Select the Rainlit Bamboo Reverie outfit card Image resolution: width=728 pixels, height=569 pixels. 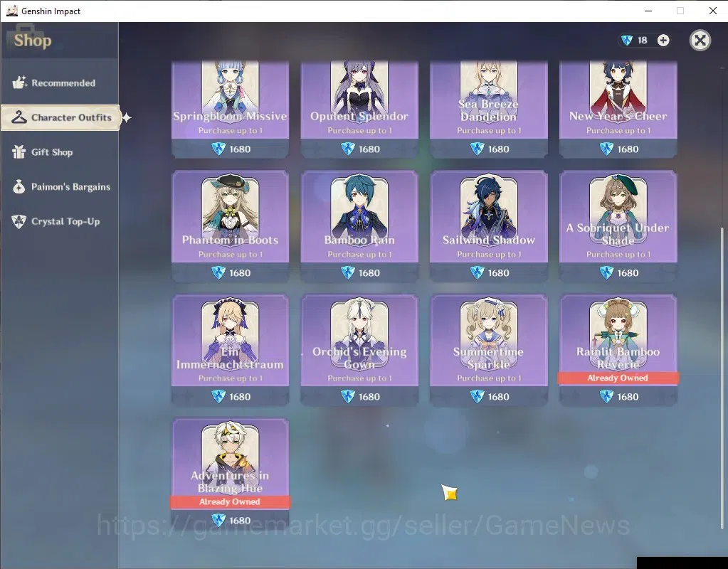pos(618,350)
